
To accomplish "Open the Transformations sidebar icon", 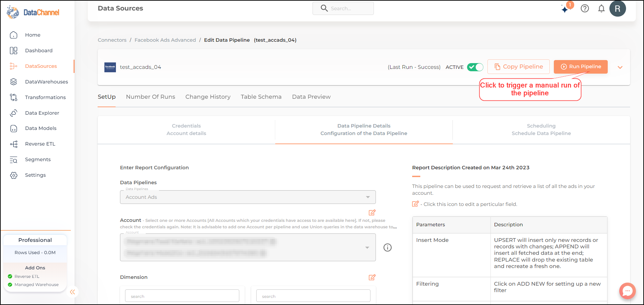I will point(14,97).
